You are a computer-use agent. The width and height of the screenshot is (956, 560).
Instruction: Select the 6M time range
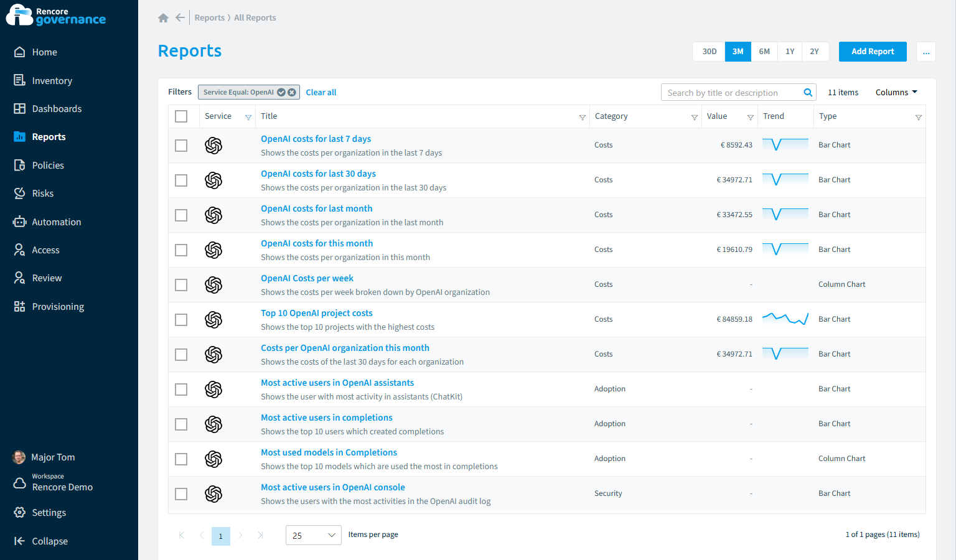[x=764, y=52]
